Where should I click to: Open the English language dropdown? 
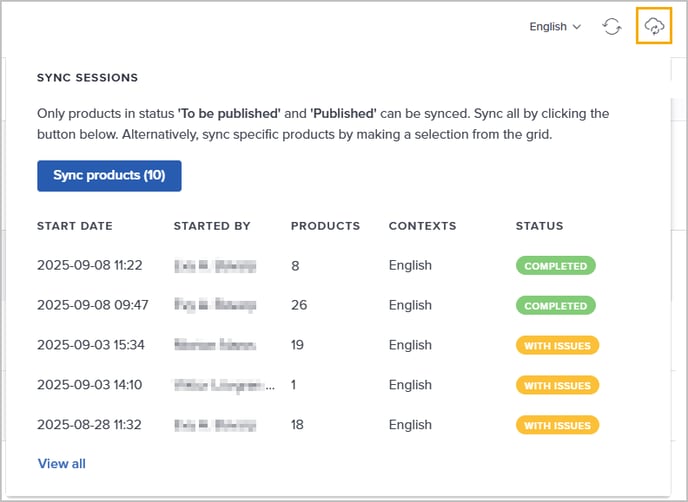[555, 27]
